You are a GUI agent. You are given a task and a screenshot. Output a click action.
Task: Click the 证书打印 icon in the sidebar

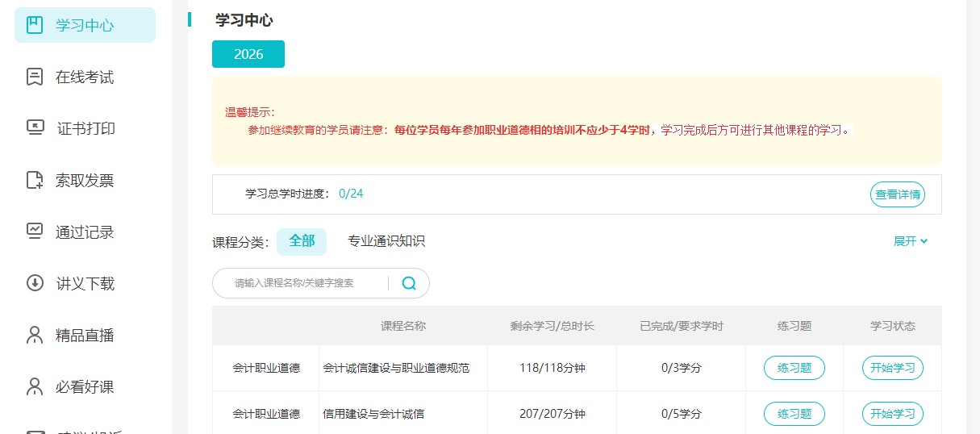(35, 127)
